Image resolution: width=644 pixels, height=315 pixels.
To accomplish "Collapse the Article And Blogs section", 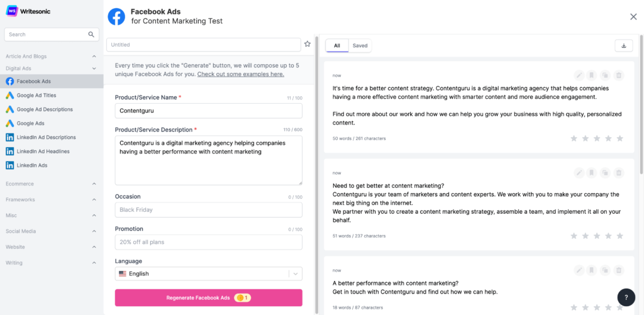I will 94,56.
